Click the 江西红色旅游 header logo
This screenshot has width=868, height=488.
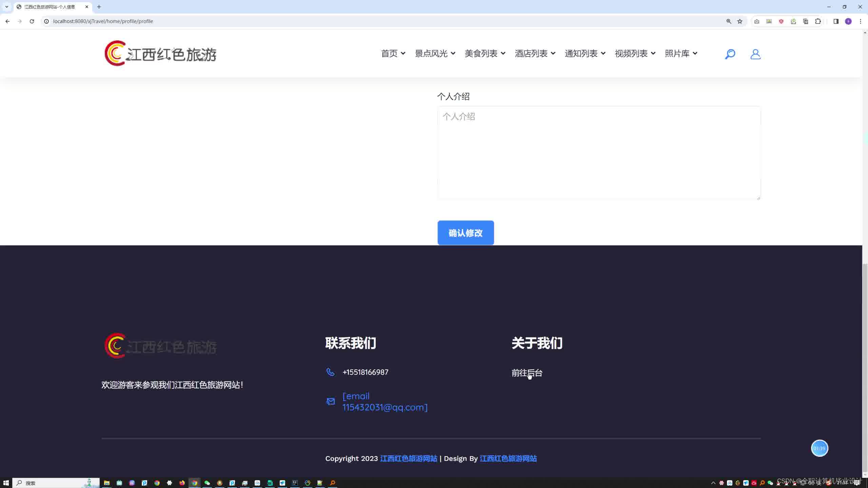pyautogui.click(x=160, y=54)
